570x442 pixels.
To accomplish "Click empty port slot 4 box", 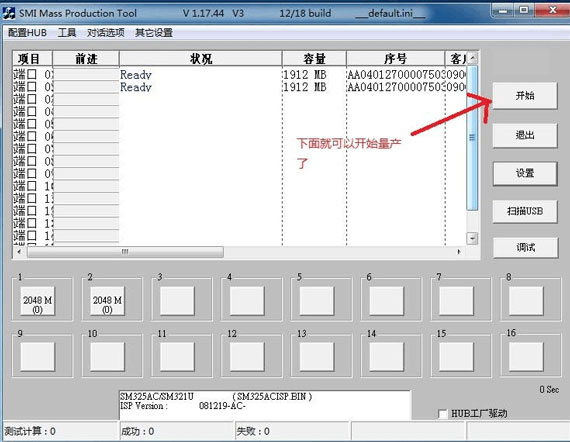I will pos(247,301).
